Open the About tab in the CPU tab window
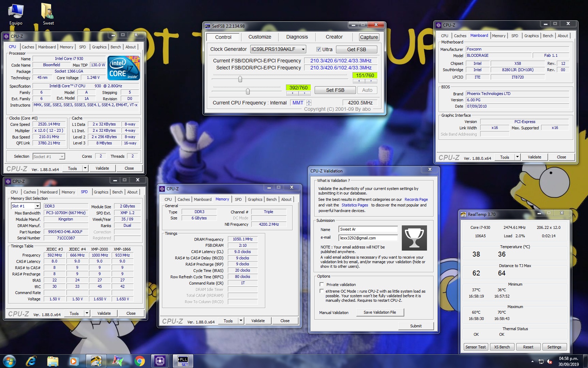Screen dimensions: 588x368 click(131, 47)
